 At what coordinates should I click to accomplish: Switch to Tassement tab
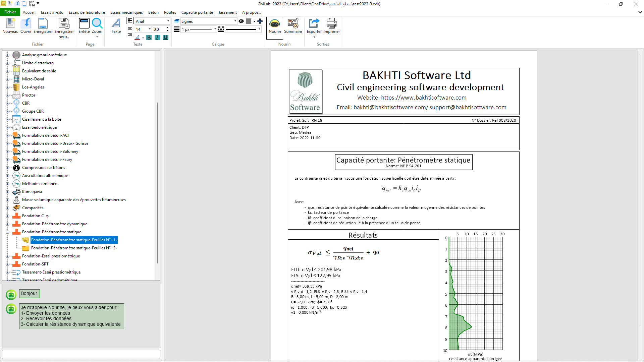(x=227, y=12)
